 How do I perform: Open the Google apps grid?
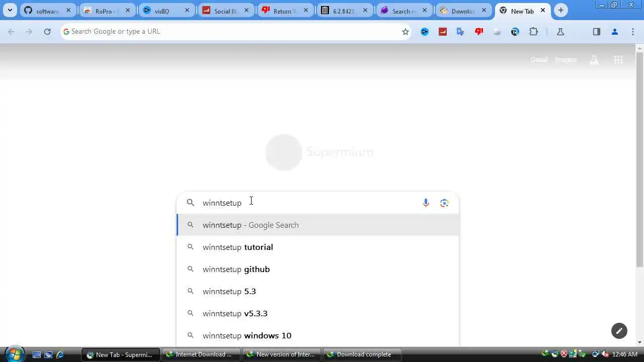click(618, 60)
